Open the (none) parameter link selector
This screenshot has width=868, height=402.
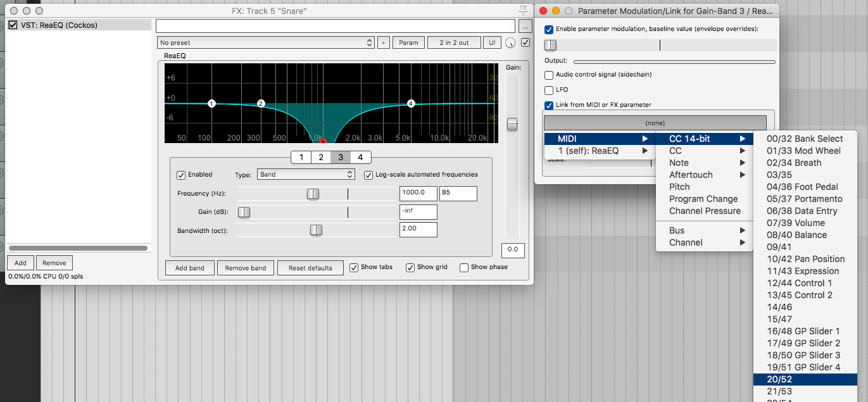coord(655,122)
